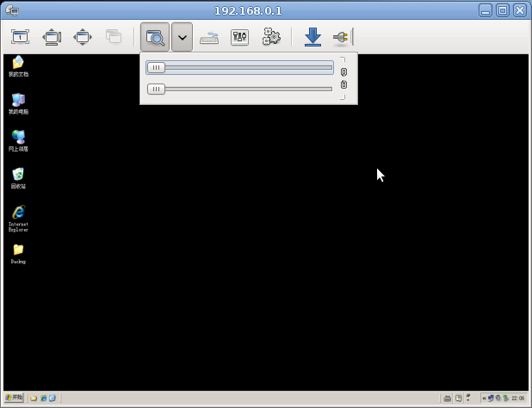Toggle the chain link between sliders
The width and height of the screenshot is (532, 408).
[343, 78]
